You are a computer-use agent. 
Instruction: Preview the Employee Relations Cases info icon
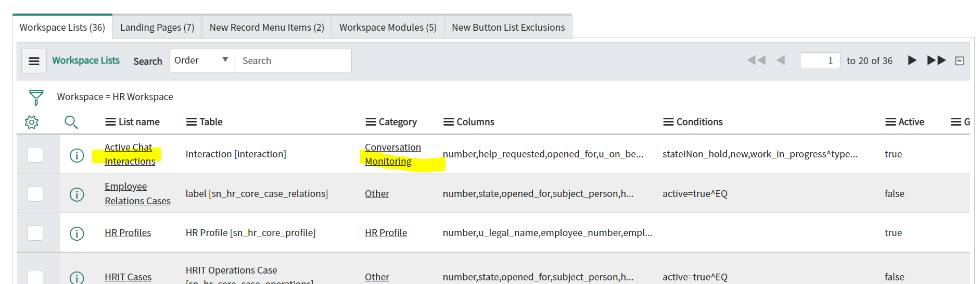click(x=77, y=194)
